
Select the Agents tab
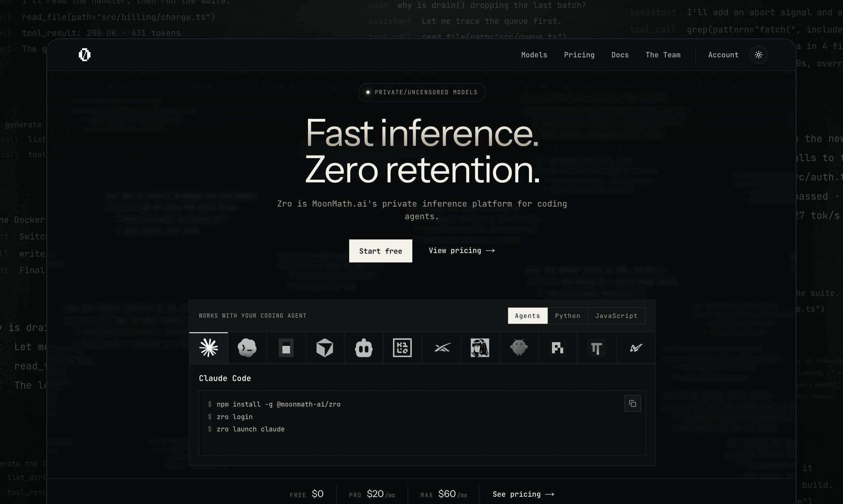click(528, 316)
